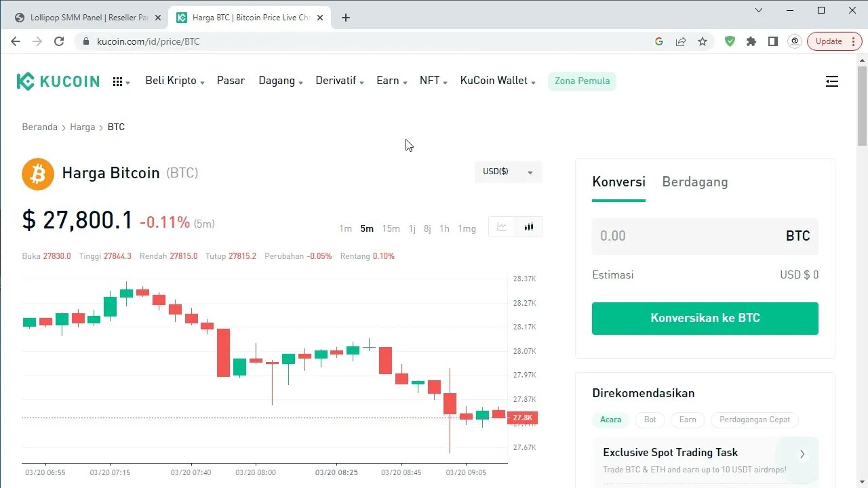Expand the Earn navigation menu

tap(392, 81)
